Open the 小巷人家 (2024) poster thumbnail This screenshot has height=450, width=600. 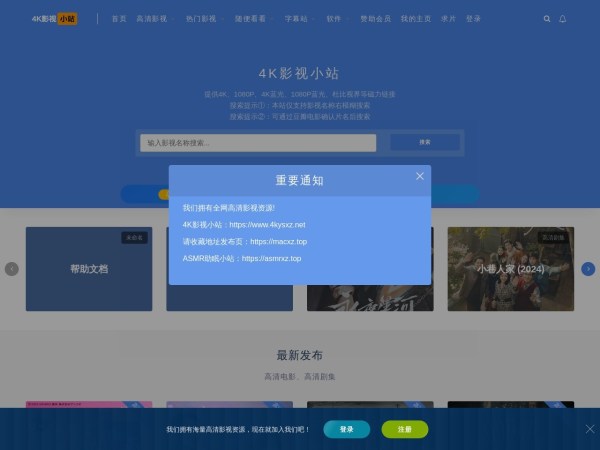pos(510,268)
